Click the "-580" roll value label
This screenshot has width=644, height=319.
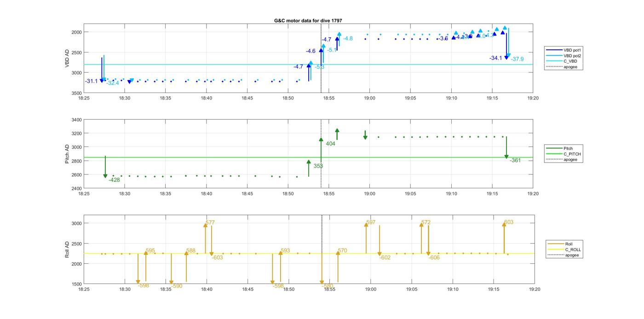click(328, 286)
